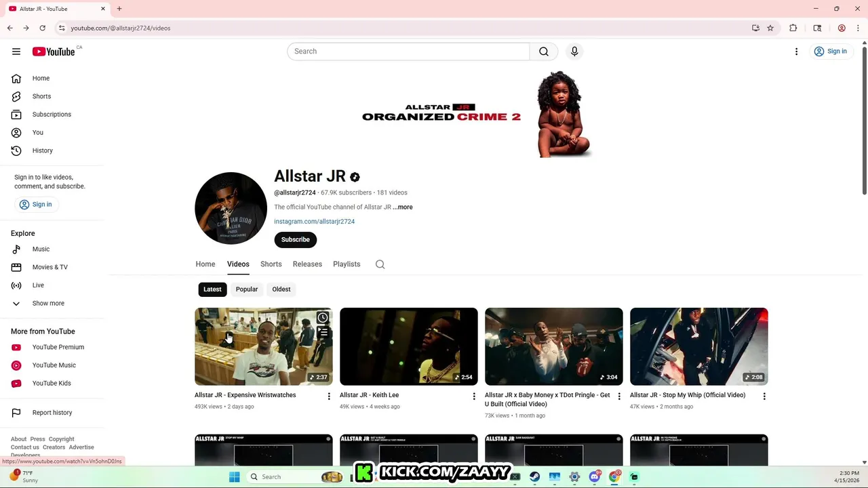Open Steam from the taskbar
The width and height of the screenshot is (868, 488).
tap(535, 477)
